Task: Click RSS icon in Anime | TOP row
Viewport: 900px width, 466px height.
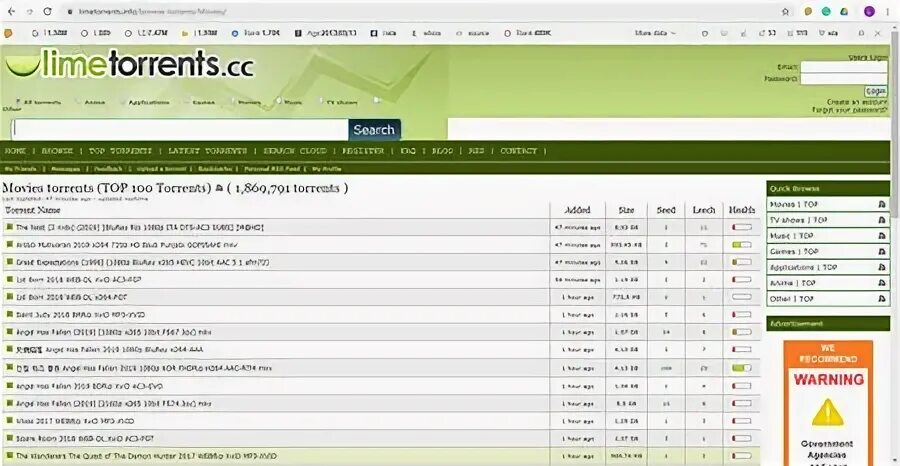Action: tap(882, 284)
